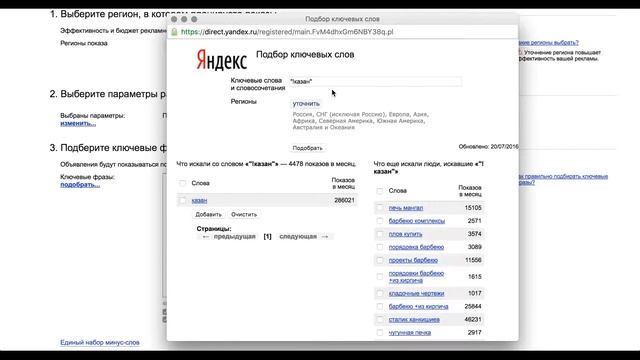Click the grey regions list text under уточнить
Image resolution: width=640 pixels, height=360 pixels.
click(x=360, y=121)
